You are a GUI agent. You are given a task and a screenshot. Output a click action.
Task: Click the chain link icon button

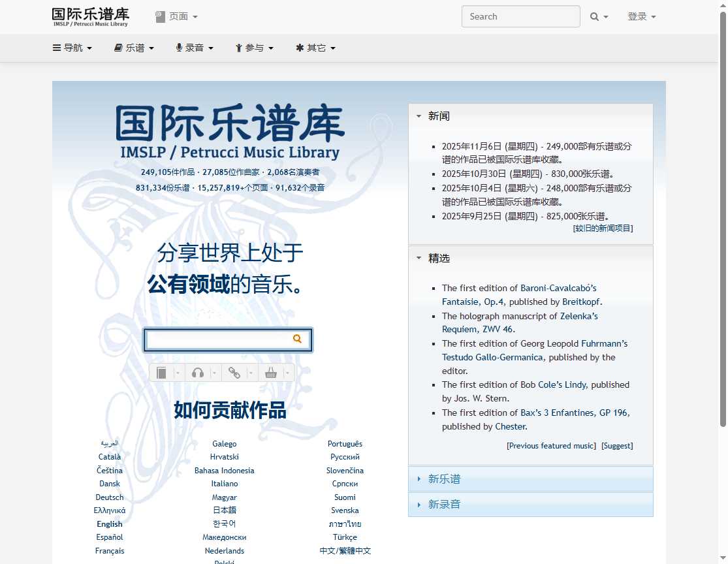click(234, 373)
